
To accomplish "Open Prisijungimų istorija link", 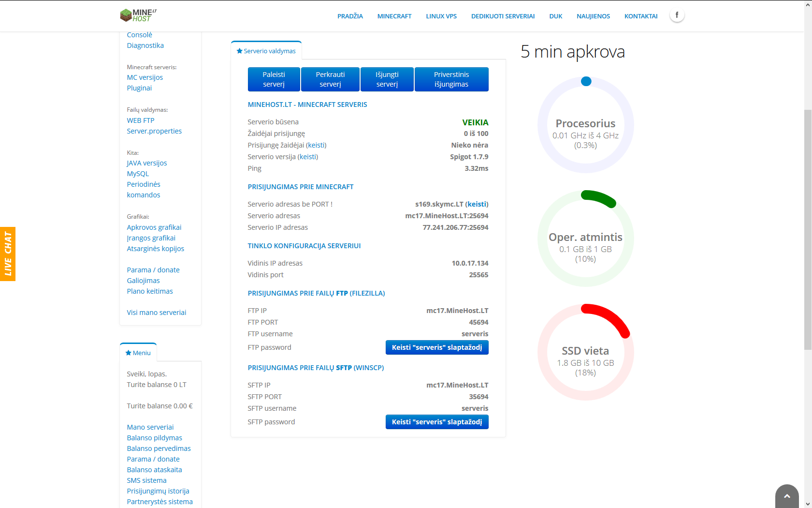I will pyautogui.click(x=158, y=491).
